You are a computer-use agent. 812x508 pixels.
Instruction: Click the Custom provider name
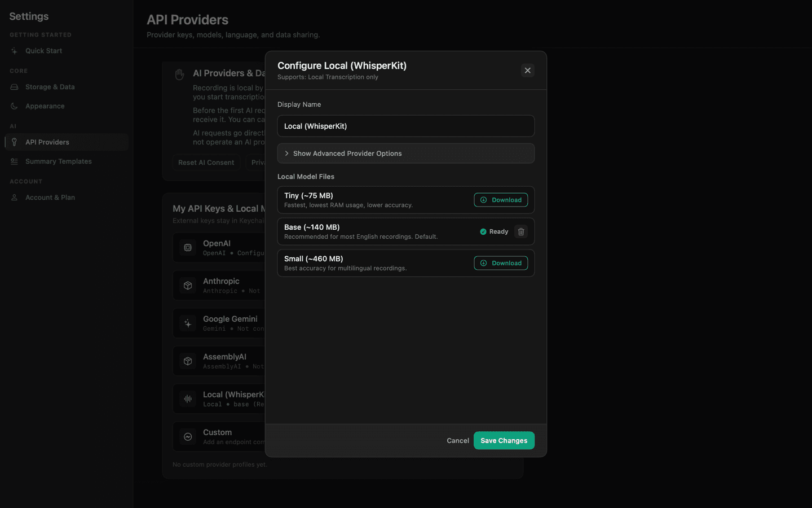217,432
